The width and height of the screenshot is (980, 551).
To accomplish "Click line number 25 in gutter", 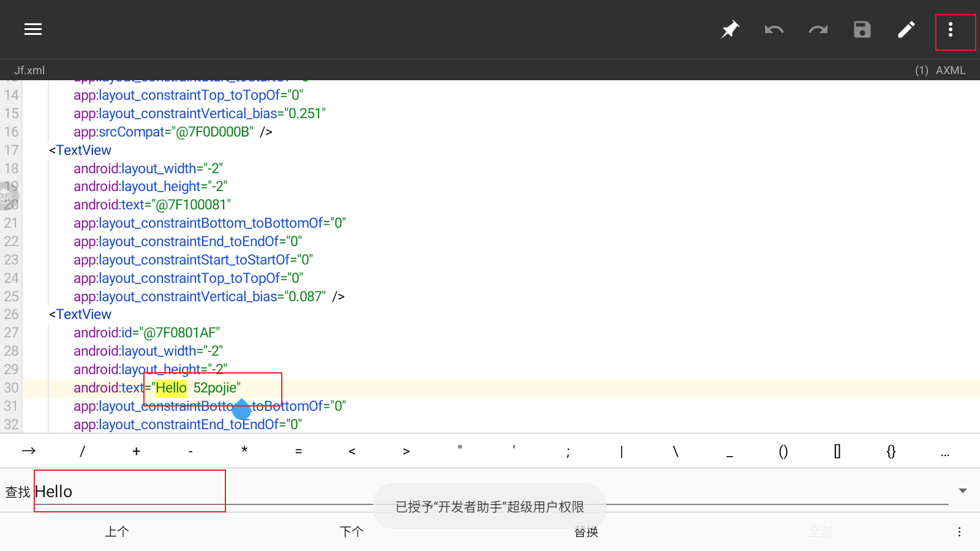I will pos(12,297).
